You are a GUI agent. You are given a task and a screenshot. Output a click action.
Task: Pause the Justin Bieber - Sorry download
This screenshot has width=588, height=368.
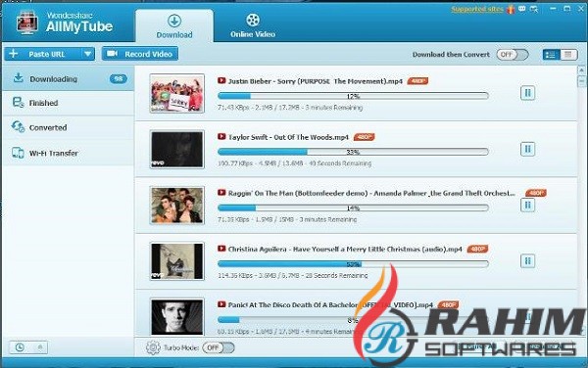(x=527, y=93)
